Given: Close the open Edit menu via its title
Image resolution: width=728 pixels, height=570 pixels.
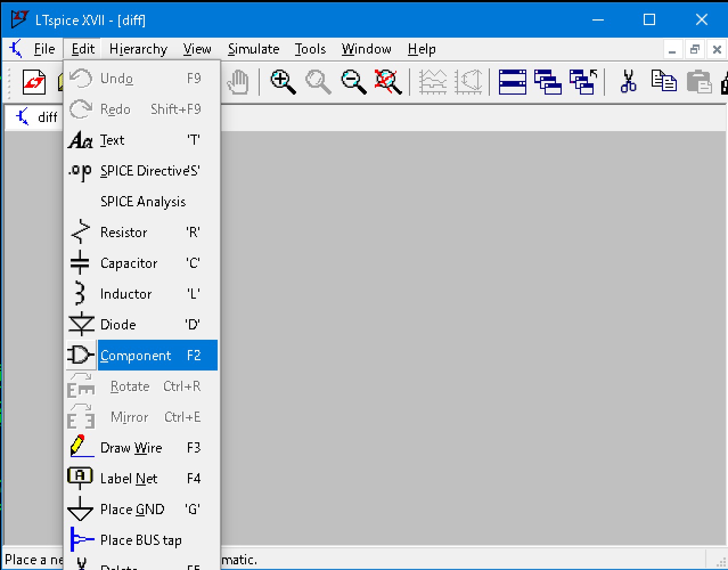Looking at the screenshot, I should pyautogui.click(x=83, y=49).
